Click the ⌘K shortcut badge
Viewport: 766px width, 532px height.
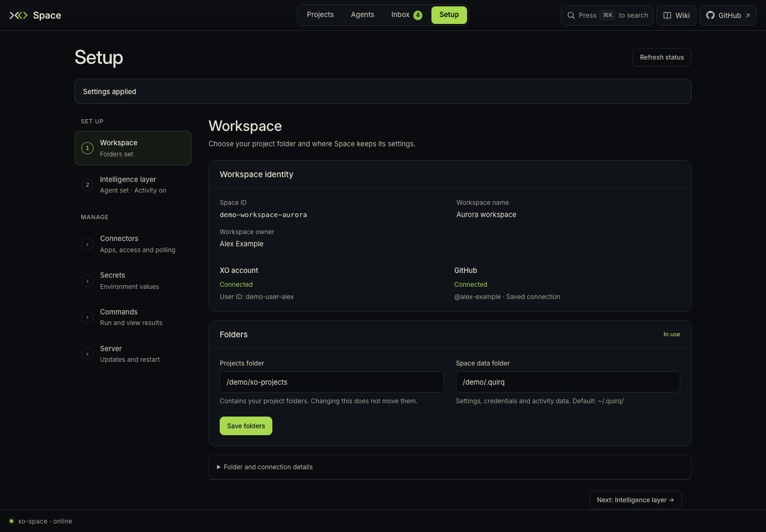point(607,15)
